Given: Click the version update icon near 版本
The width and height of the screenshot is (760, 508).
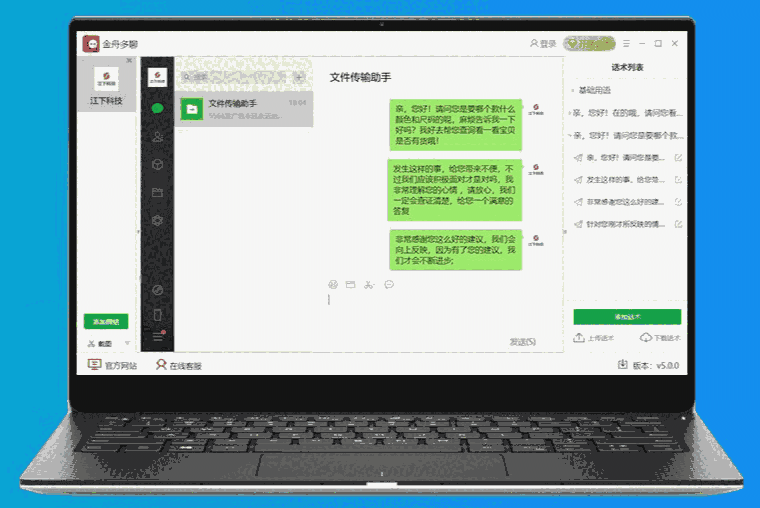Looking at the screenshot, I should [x=622, y=365].
